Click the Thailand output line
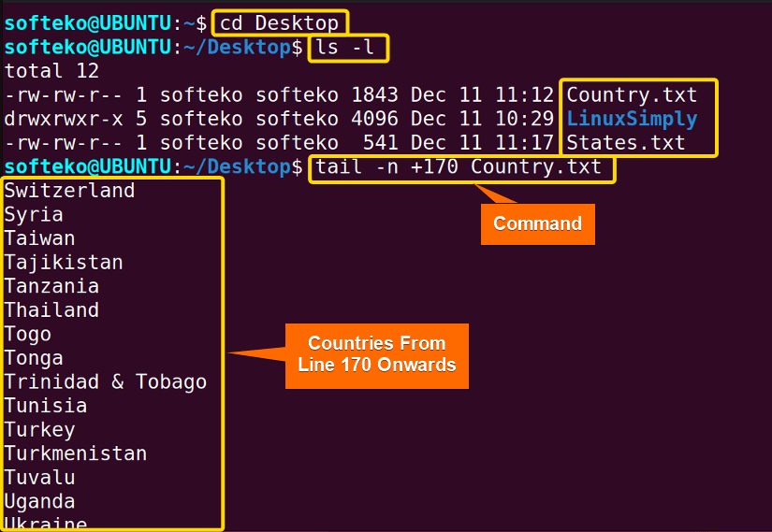This screenshot has height=532, width=772. click(x=51, y=310)
